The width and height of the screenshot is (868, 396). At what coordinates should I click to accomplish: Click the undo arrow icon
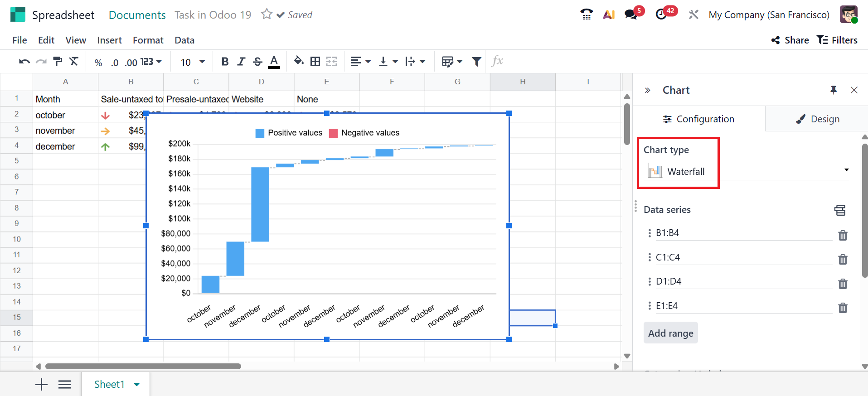coord(24,62)
